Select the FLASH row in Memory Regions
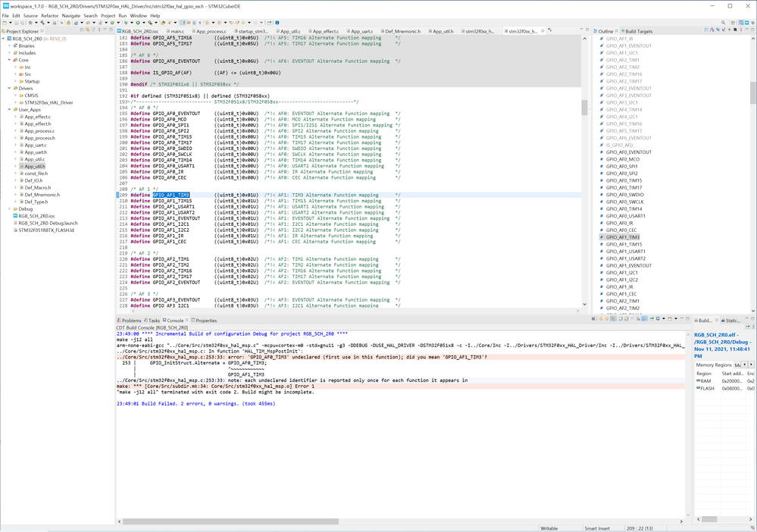Image resolution: width=757 pixels, height=532 pixels. [x=724, y=388]
